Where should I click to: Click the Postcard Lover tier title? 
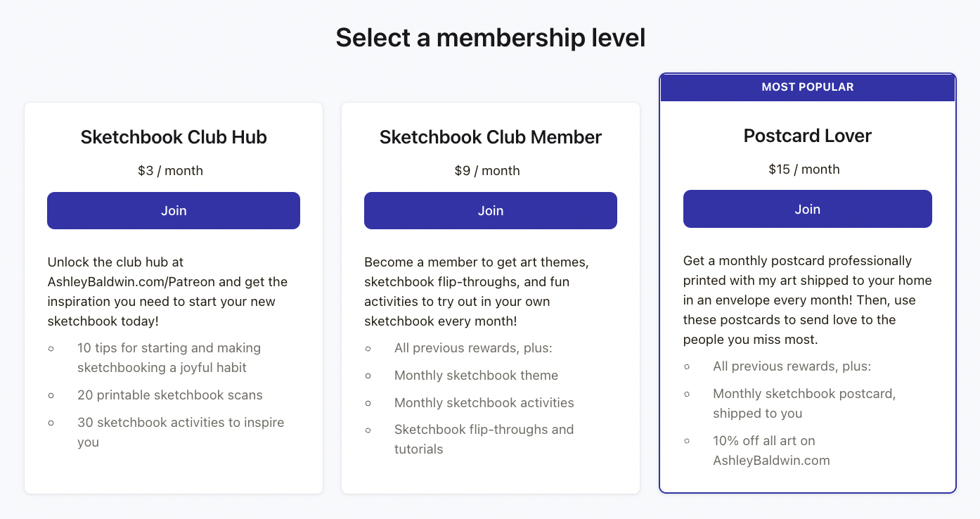click(x=807, y=135)
